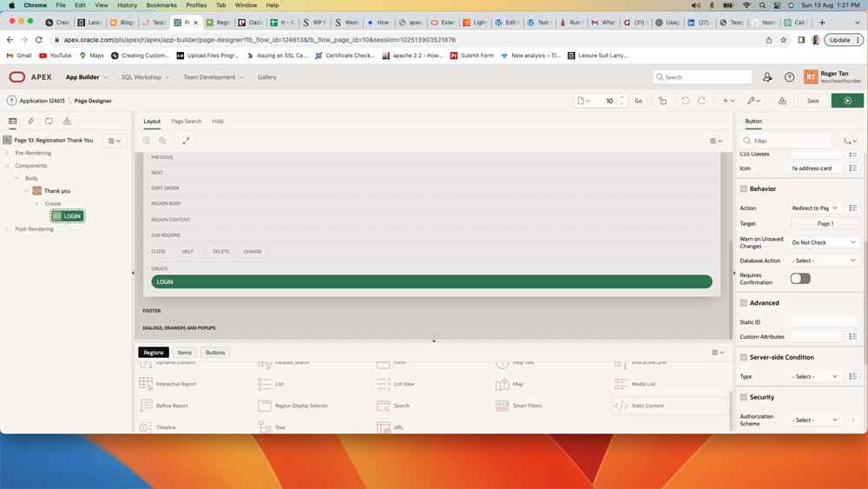Go up to Application 124613 via arrow icon
This screenshot has width=868, height=489.
coord(11,101)
